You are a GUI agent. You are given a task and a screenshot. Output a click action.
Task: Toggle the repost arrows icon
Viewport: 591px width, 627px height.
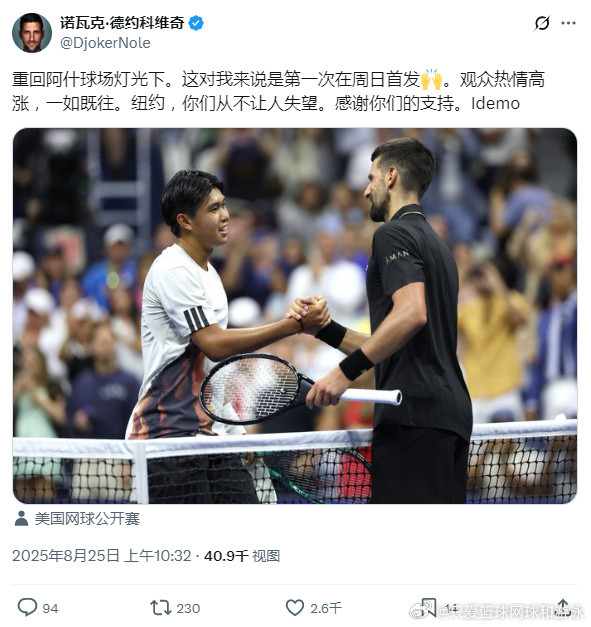[x=160, y=608]
